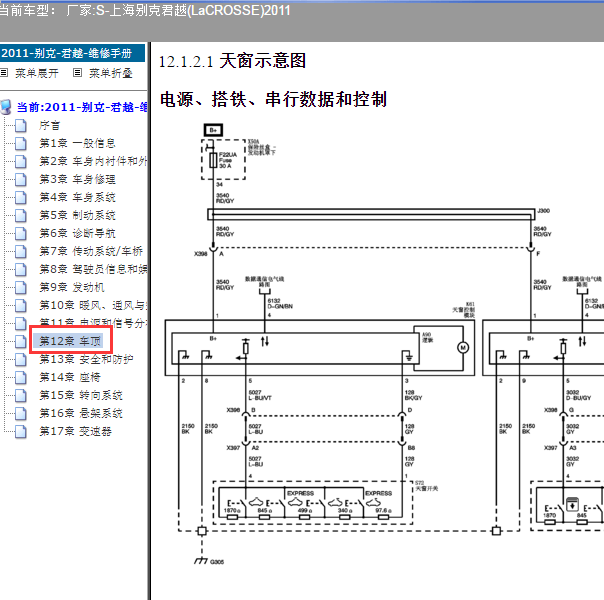Click the 2011-别克-君越-维修手册 panel header
The height and width of the screenshot is (600, 604).
72,53
